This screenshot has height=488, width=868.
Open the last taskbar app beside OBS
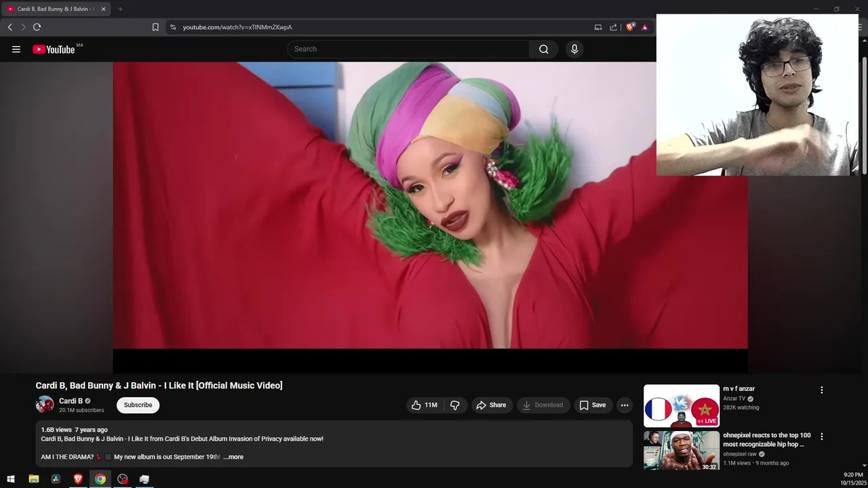(144, 479)
